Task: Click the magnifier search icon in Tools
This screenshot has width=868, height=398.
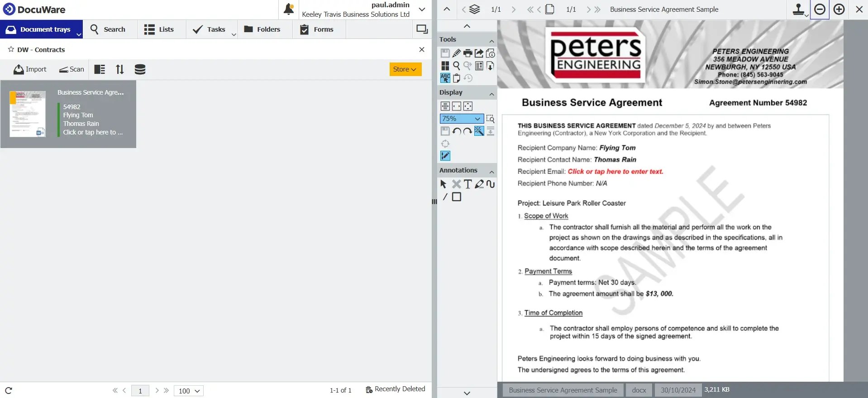Action: point(457,66)
